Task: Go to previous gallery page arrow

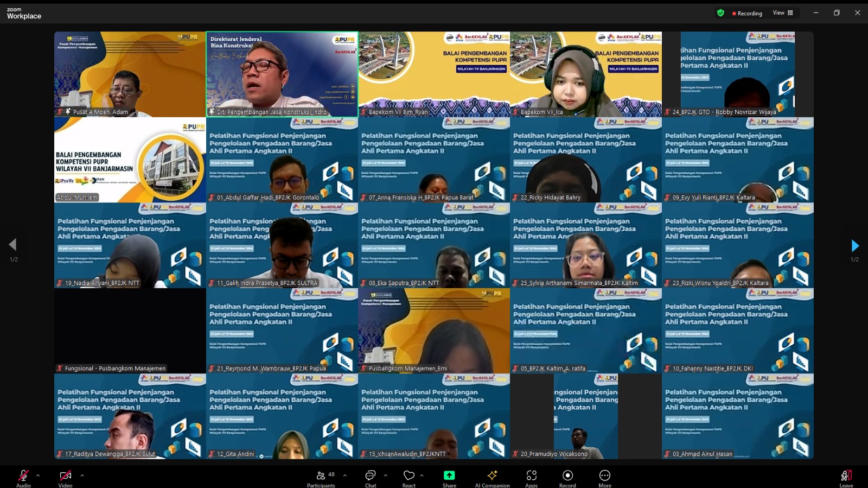Action: tap(13, 245)
